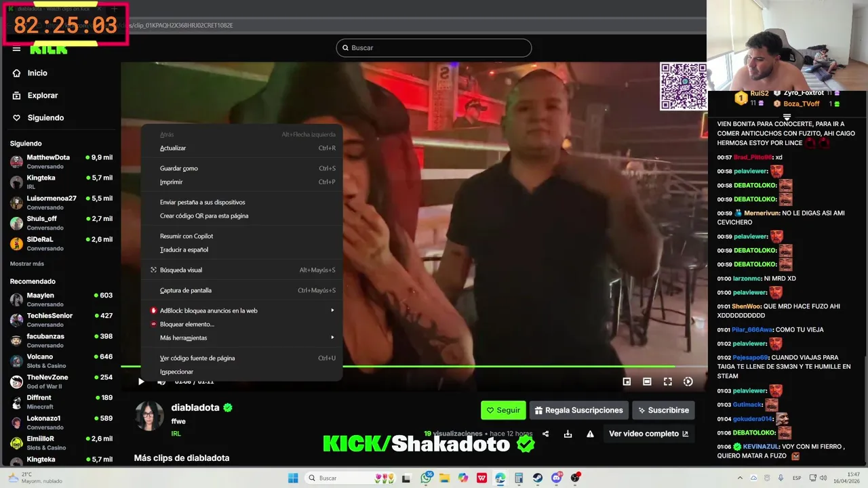Open File Explorer from the taskbar
Viewport: 868px width, 488px height.
[x=444, y=478]
